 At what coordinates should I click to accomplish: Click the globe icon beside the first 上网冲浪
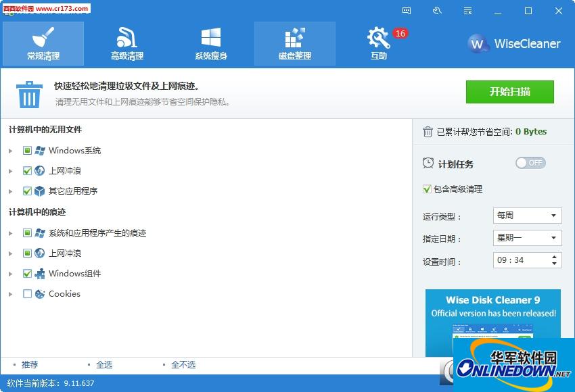40,171
